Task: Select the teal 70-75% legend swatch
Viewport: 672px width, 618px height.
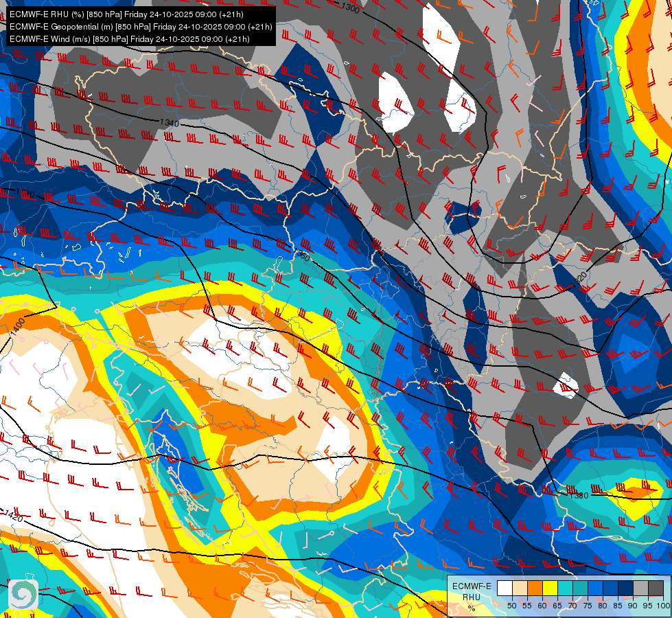Action: click(580, 588)
